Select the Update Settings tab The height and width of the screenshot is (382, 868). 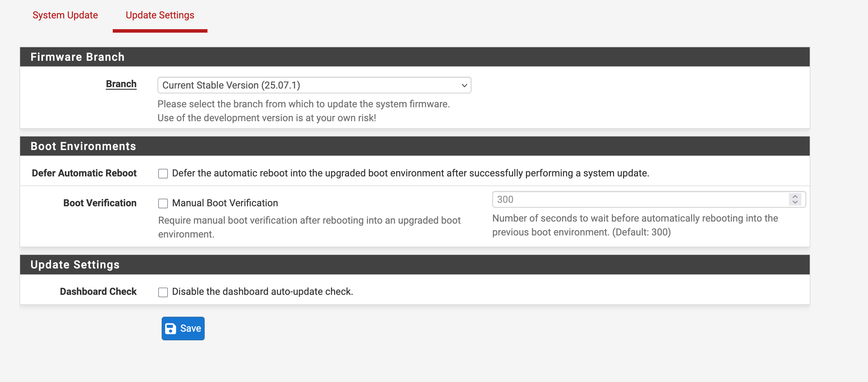pyautogui.click(x=160, y=15)
